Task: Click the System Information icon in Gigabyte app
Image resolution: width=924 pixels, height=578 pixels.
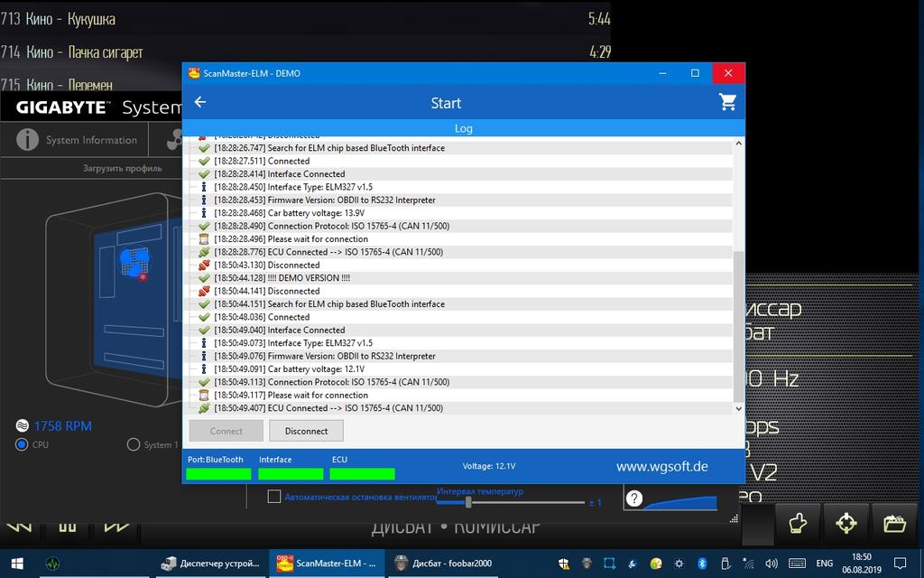Action: pos(28,140)
